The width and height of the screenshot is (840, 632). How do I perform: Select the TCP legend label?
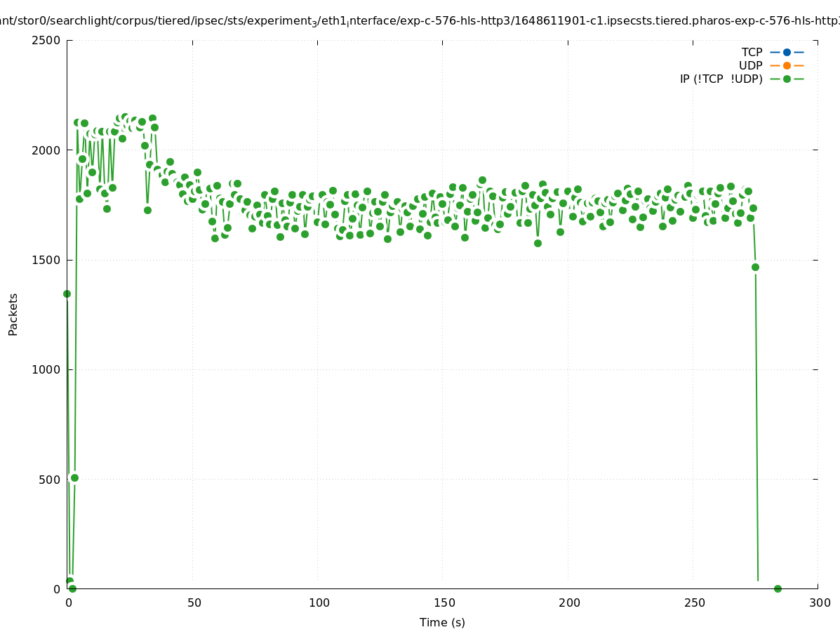pyautogui.click(x=752, y=52)
